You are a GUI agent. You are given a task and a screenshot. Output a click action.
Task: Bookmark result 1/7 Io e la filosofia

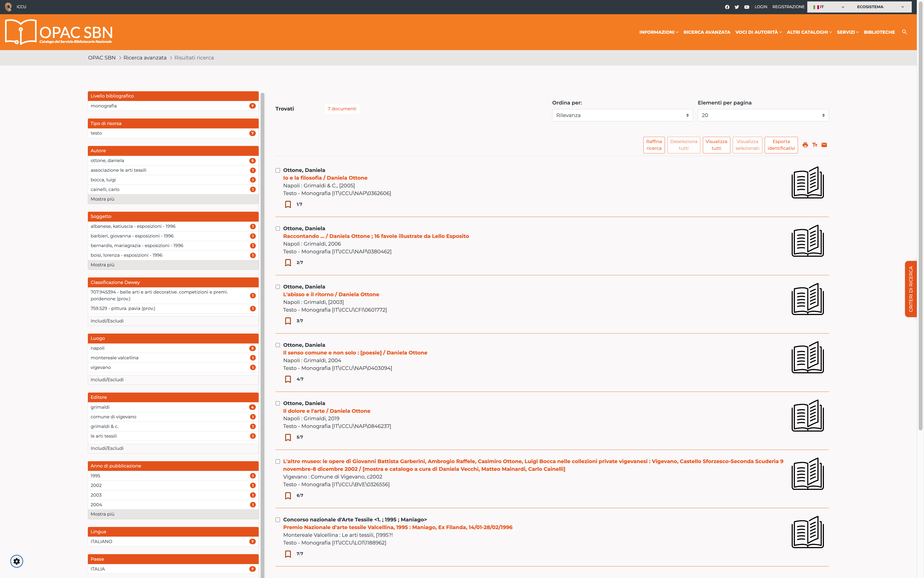click(288, 204)
